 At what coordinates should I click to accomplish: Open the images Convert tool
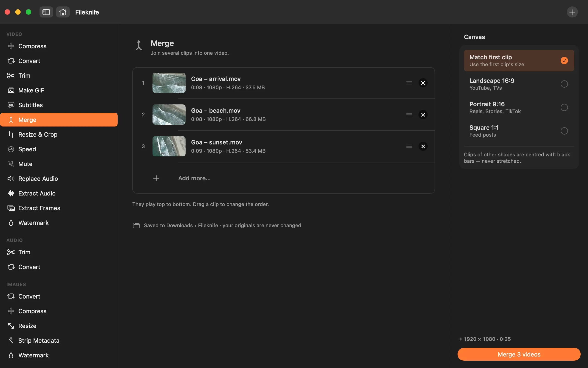click(59, 296)
